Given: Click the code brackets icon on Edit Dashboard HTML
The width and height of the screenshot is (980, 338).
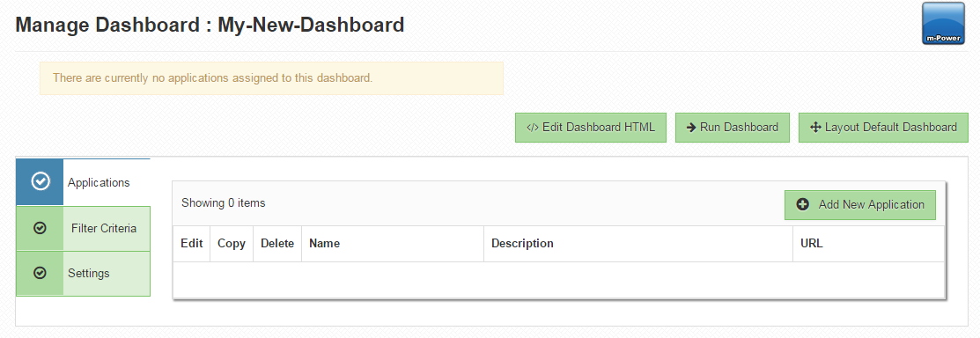Looking at the screenshot, I should point(532,128).
